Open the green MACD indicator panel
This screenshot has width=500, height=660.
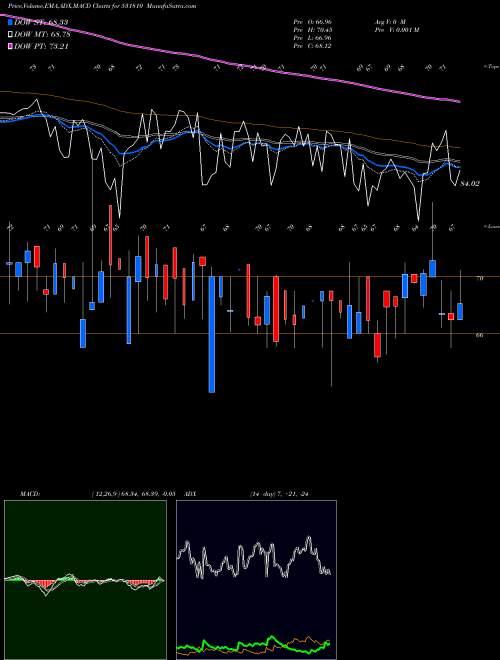pyautogui.click(x=85, y=580)
